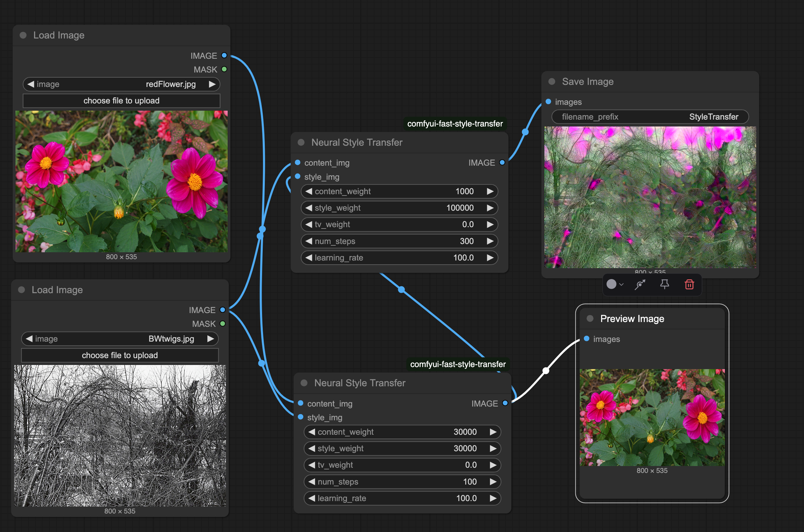Open the BWtwigs.jpg image combo box
804x532 pixels.
tap(120, 339)
